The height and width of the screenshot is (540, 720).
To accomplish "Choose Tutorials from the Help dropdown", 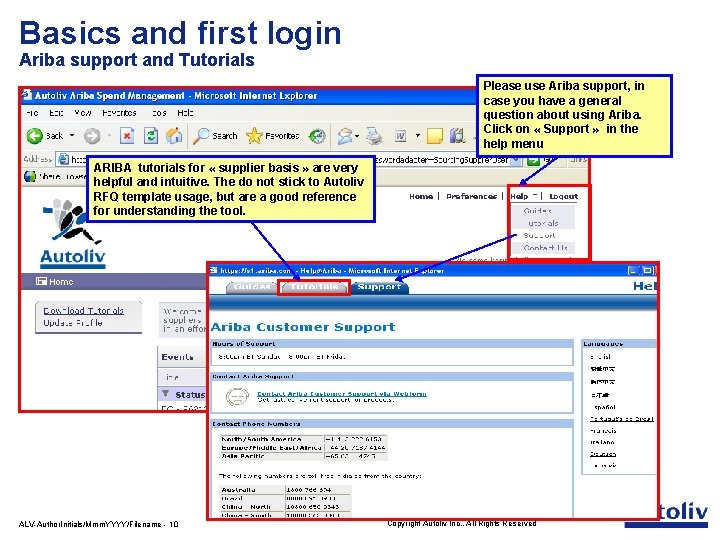I will tap(543, 223).
